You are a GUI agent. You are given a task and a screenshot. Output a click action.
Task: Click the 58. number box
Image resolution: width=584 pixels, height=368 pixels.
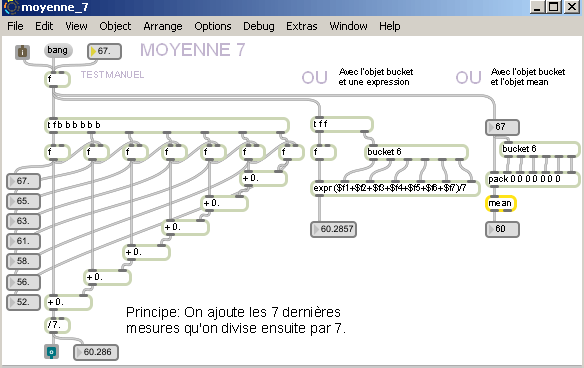(23, 261)
